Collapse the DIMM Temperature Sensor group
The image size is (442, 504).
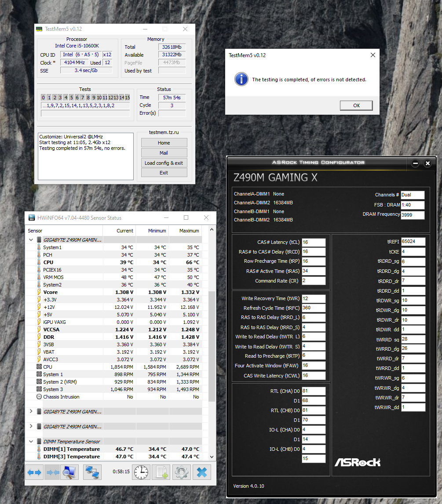(31, 442)
